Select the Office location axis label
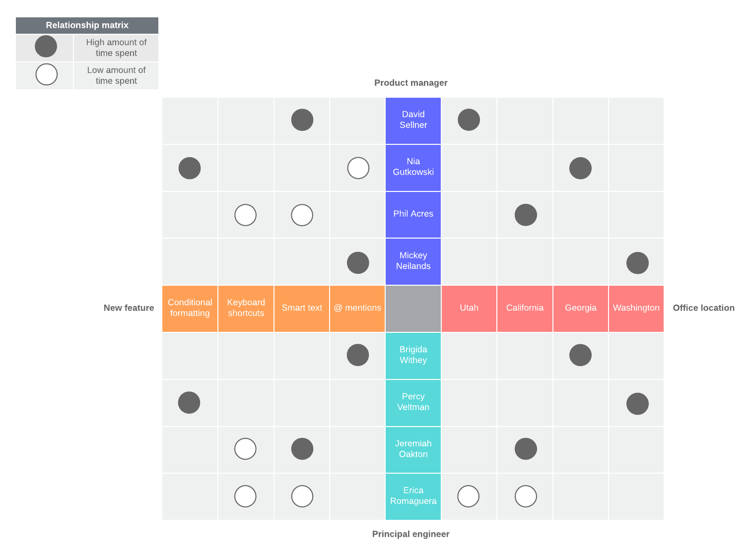 click(703, 308)
